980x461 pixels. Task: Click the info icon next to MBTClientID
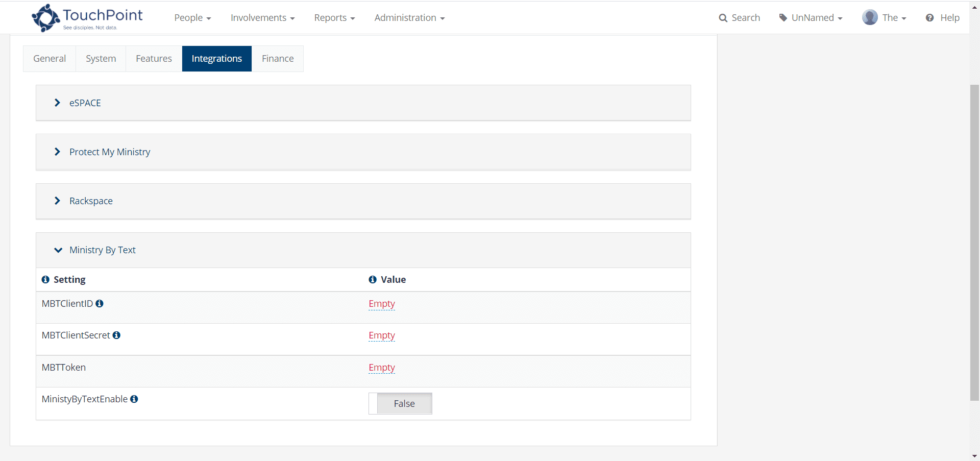coord(100,304)
